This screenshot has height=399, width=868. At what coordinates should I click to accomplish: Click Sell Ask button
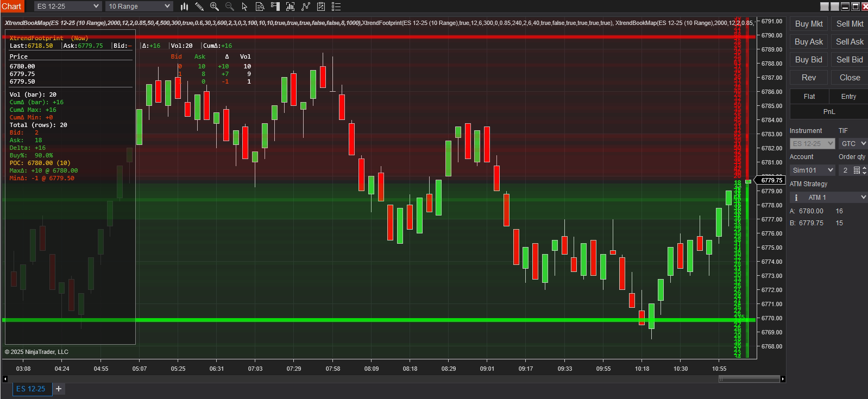point(850,42)
